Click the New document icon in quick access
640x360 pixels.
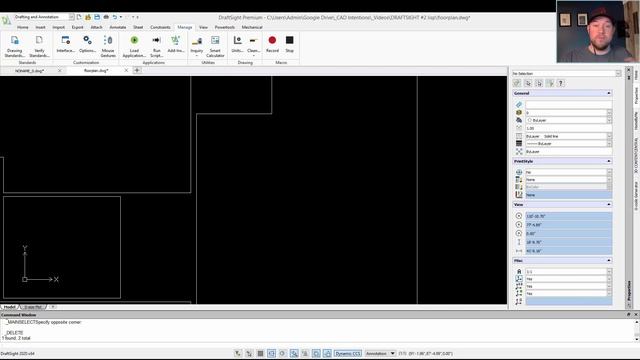(x=79, y=17)
